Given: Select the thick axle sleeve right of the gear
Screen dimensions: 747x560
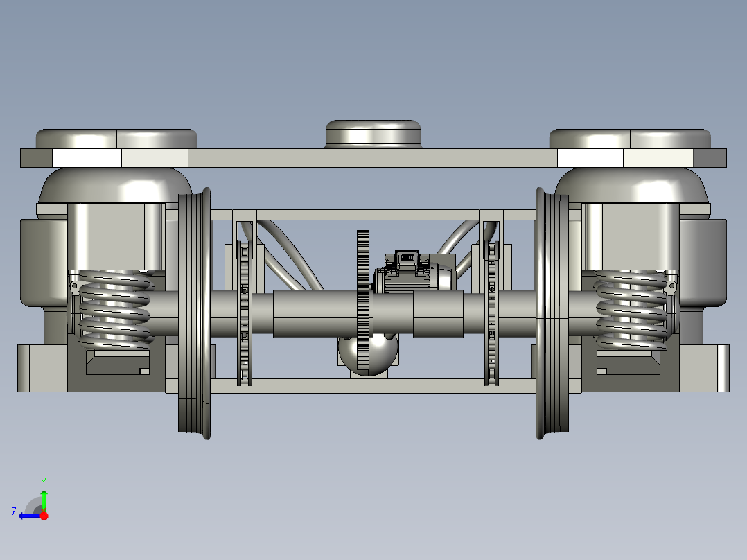Looking at the screenshot, I should pyautogui.click(x=438, y=313).
